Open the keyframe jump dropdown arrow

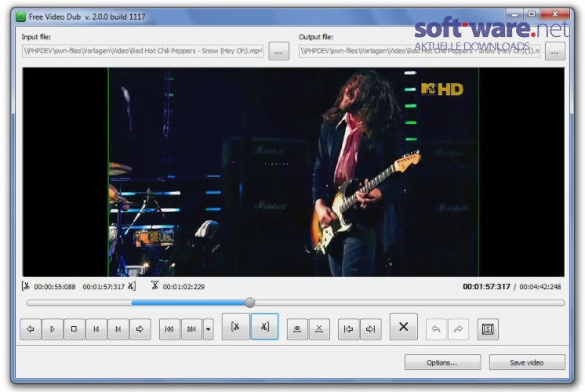pos(208,329)
